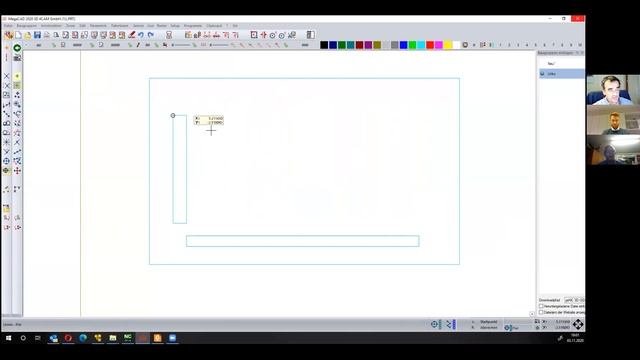640x360 pixels.
Task: Select the Links entry in the panel list
Action: coord(562,74)
